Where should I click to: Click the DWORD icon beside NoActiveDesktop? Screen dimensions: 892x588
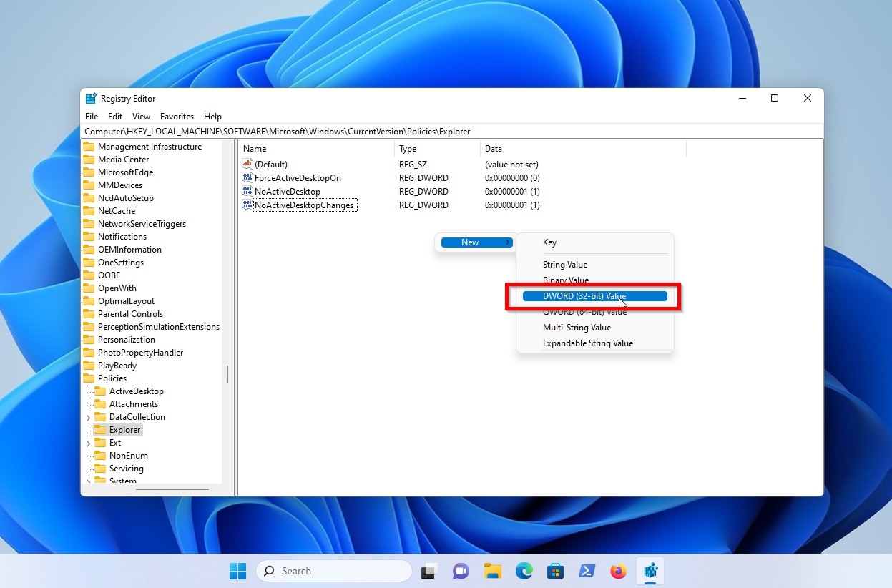[247, 191]
